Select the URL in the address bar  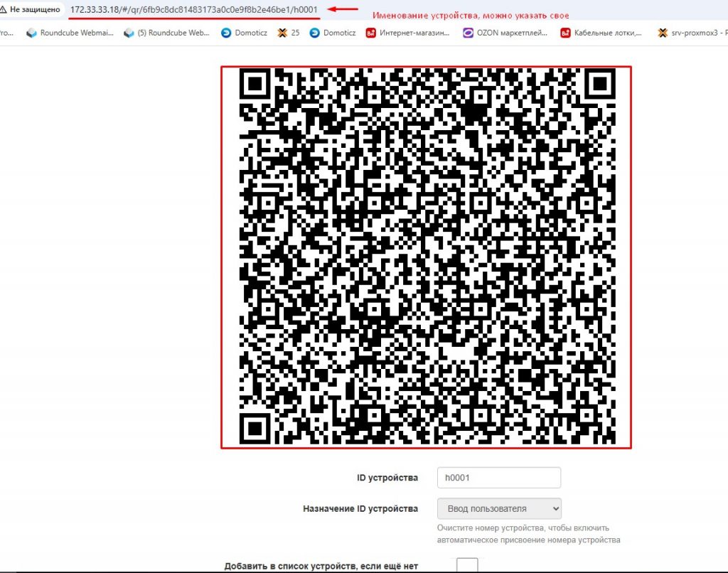[194, 9]
